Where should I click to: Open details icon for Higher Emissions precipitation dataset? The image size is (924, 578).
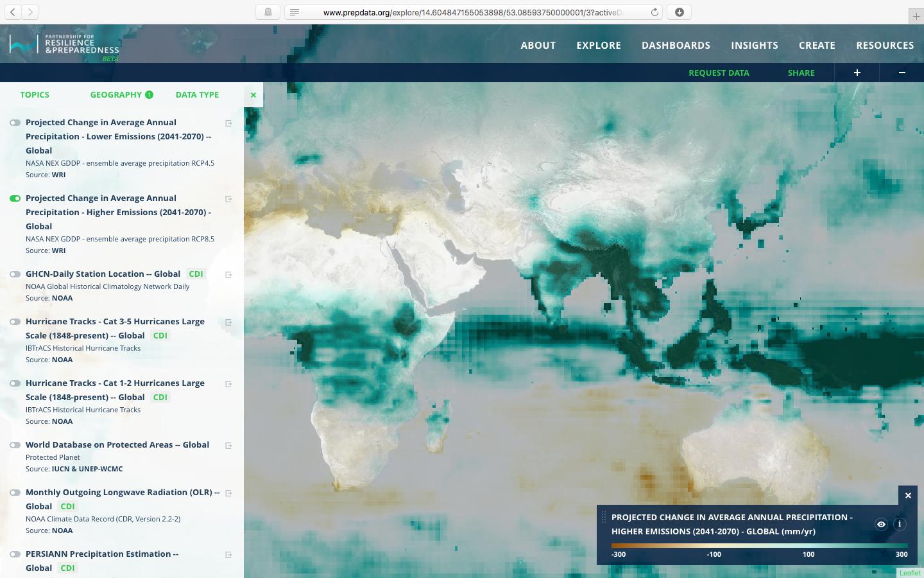pyautogui.click(x=228, y=199)
